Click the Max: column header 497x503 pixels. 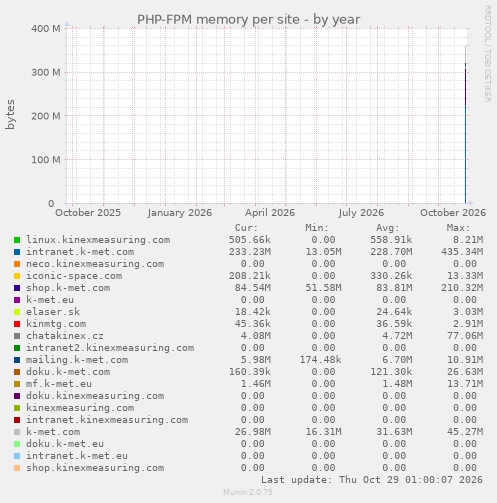(x=458, y=228)
